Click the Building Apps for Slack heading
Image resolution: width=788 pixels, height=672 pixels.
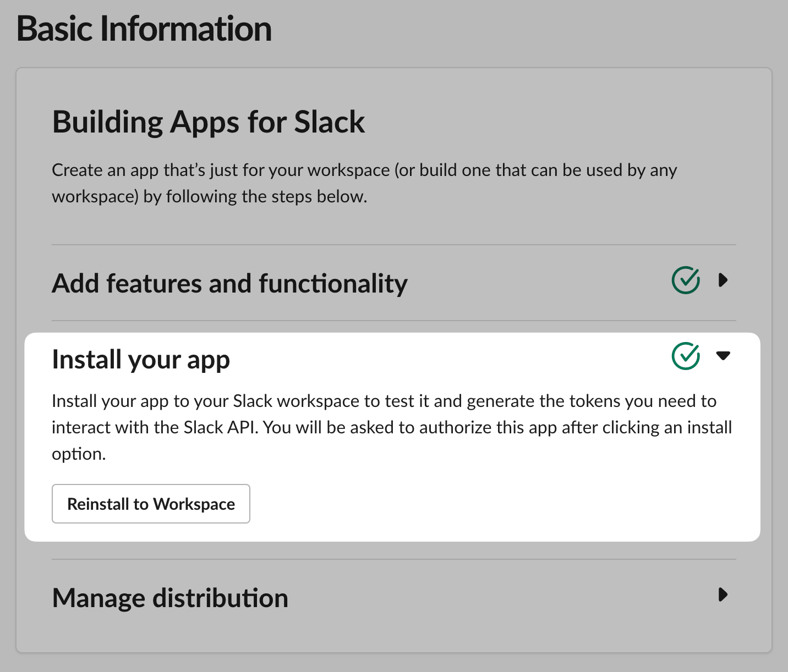(209, 122)
